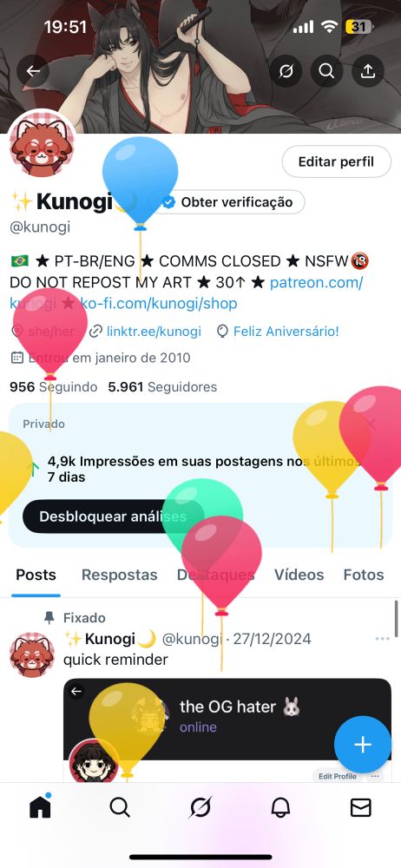
Task: Open Grok icon in profile header
Action: [286, 71]
